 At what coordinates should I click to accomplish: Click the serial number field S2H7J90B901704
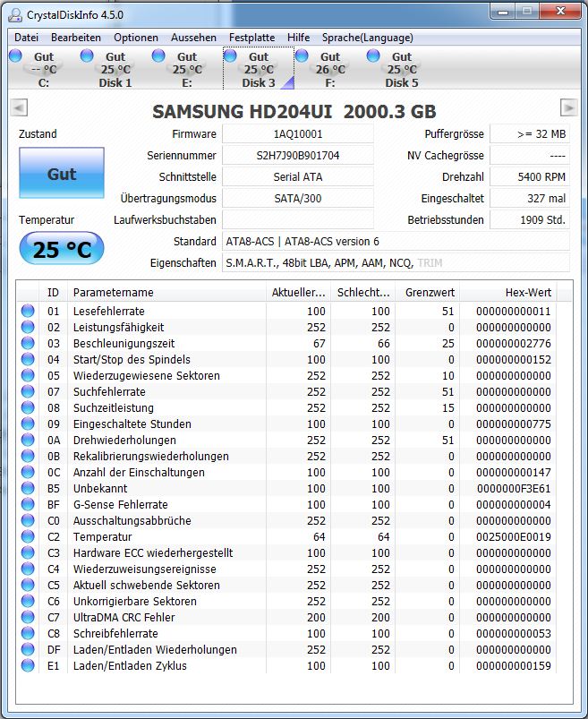298,156
